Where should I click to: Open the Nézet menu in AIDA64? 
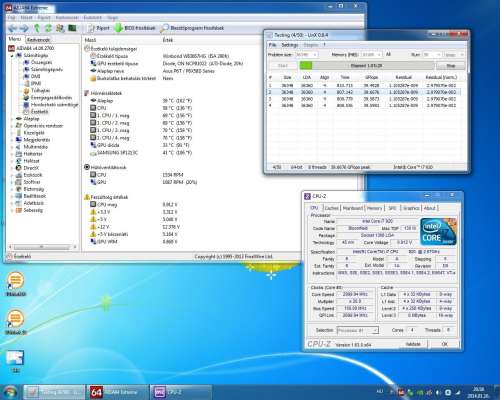pyautogui.click(x=26, y=17)
